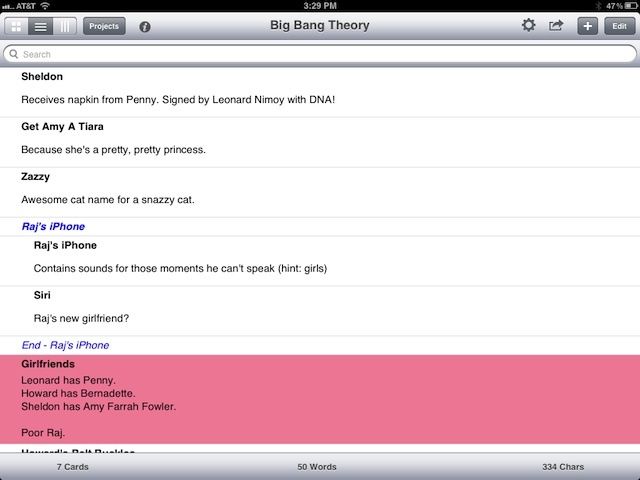This screenshot has width=640, height=480.
Task: Select 'Receives napkin from Penny' text
Action: (x=89, y=100)
